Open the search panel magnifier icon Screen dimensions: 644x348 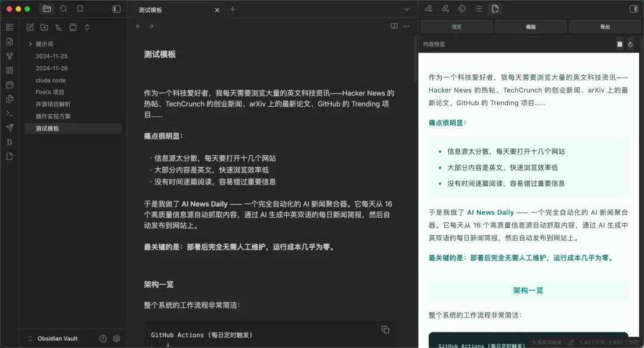point(63,8)
